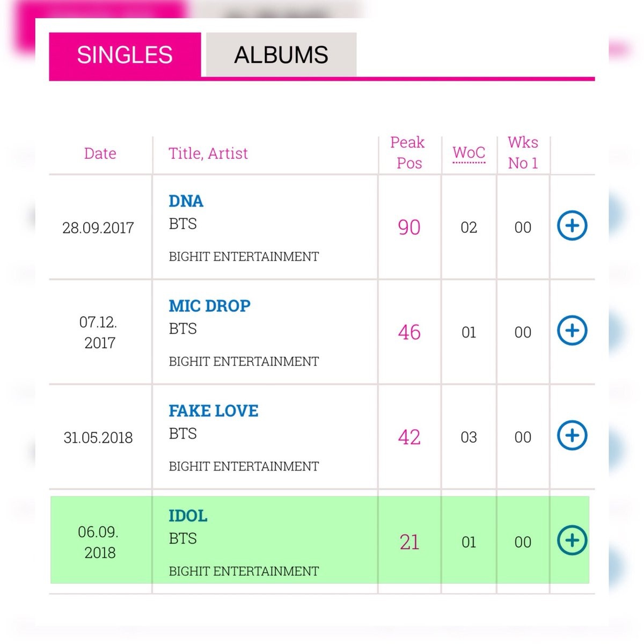Open the FAKE LOVE song link
Viewport: 644px width, 644px height.
(x=213, y=411)
